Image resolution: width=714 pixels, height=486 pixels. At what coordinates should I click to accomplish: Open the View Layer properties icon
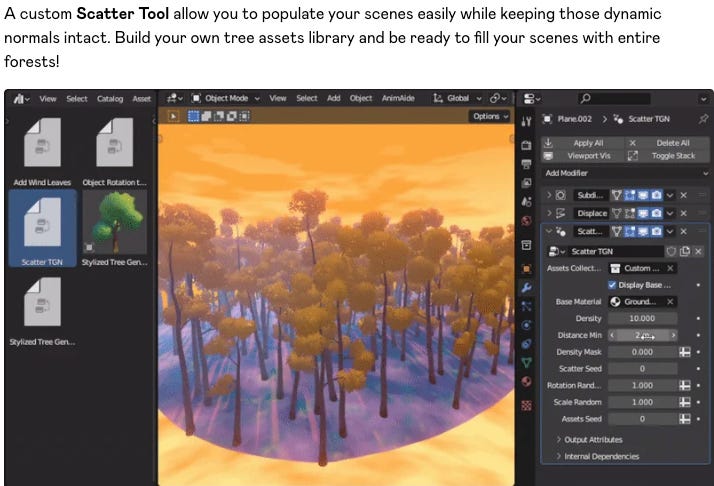pyautogui.click(x=526, y=183)
